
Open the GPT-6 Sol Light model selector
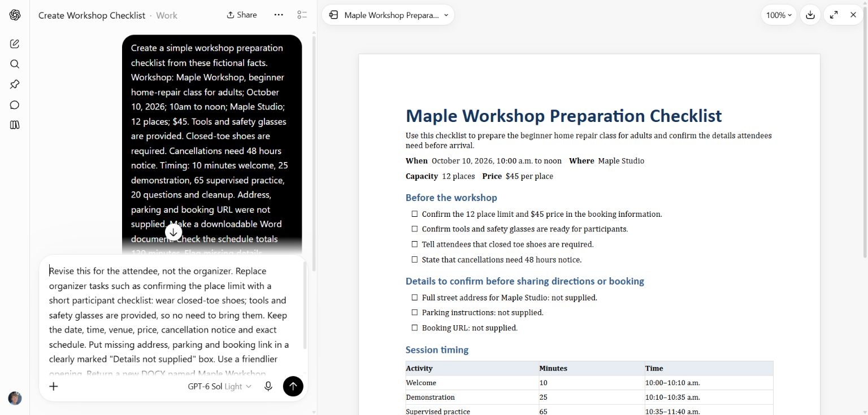(220, 386)
